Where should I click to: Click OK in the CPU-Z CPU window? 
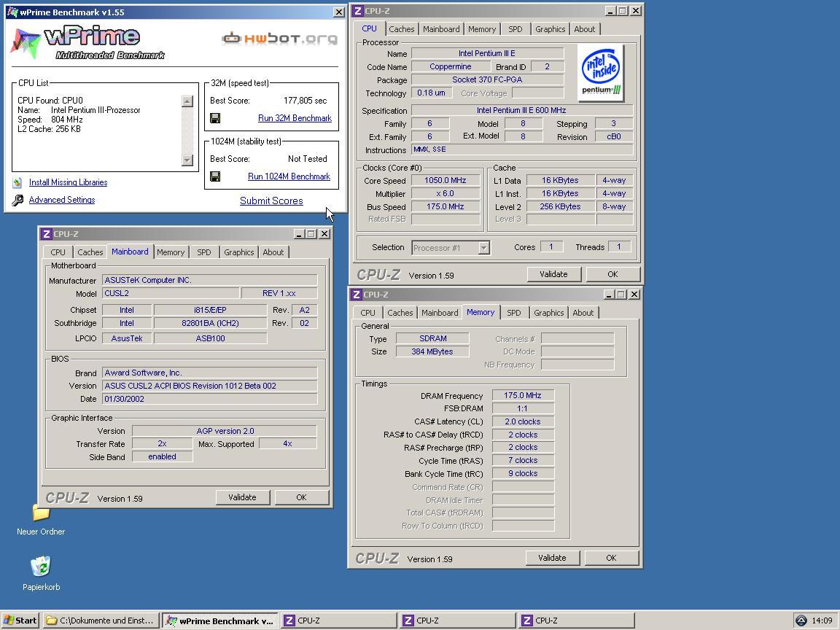pyautogui.click(x=612, y=274)
